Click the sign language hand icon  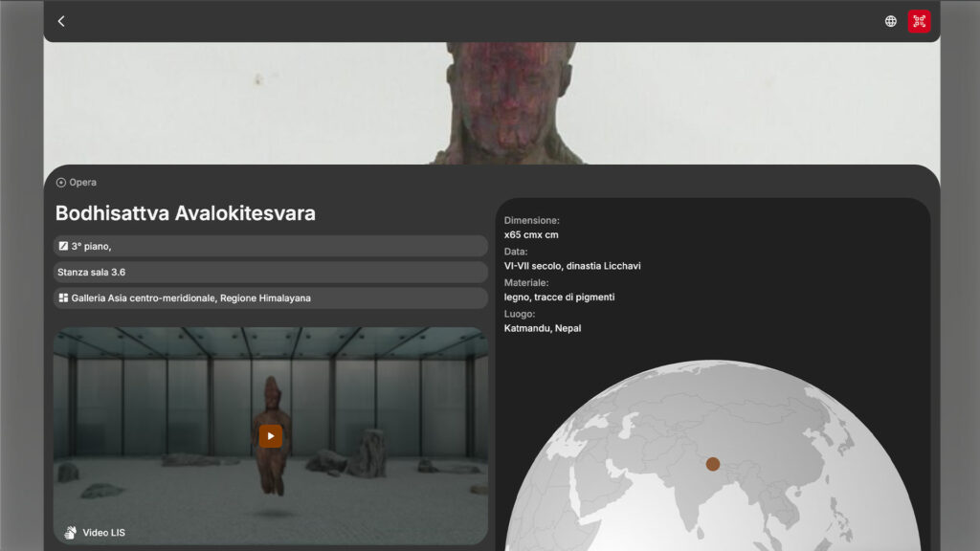pos(70,532)
